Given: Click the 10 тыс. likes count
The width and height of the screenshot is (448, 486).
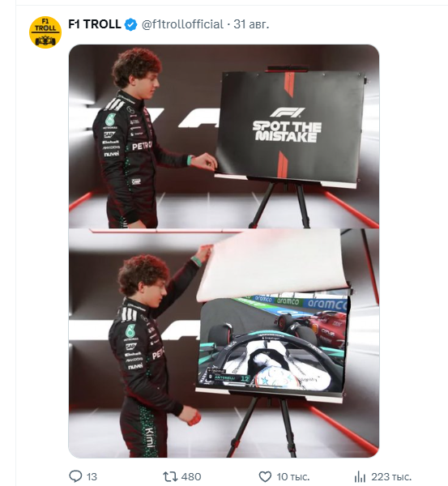Looking at the screenshot, I should (x=293, y=476).
